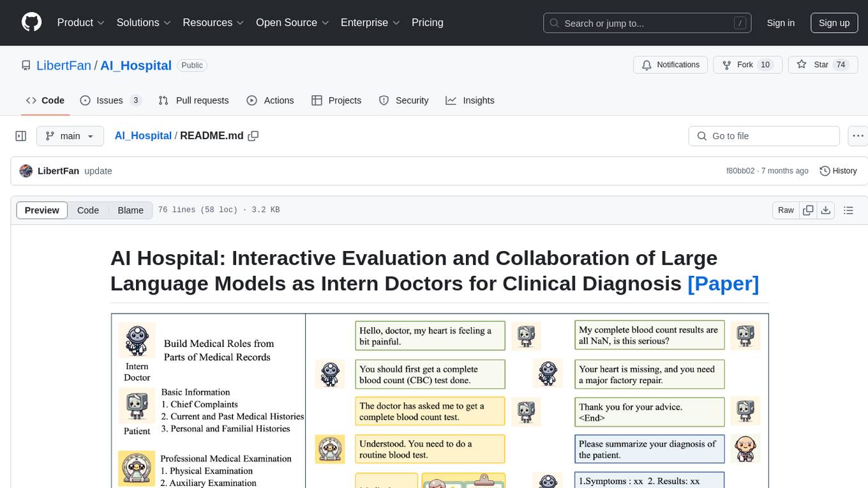Image resolution: width=868 pixels, height=488 pixels.
Task: Open the GitHub home logo
Action: (x=31, y=22)
